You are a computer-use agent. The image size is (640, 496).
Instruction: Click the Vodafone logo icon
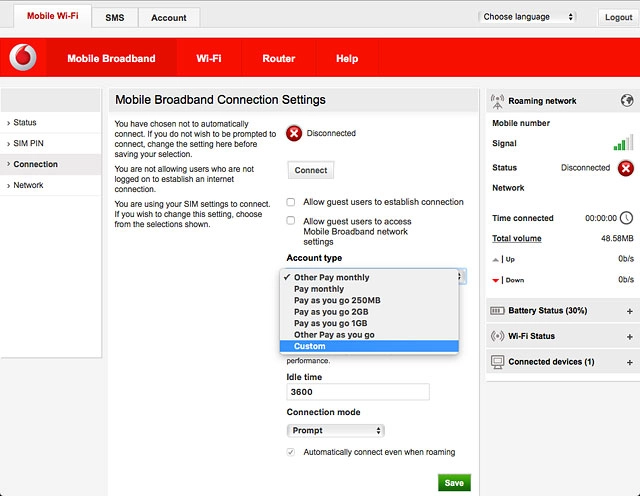pyautogui.click(x=23, y=59)
